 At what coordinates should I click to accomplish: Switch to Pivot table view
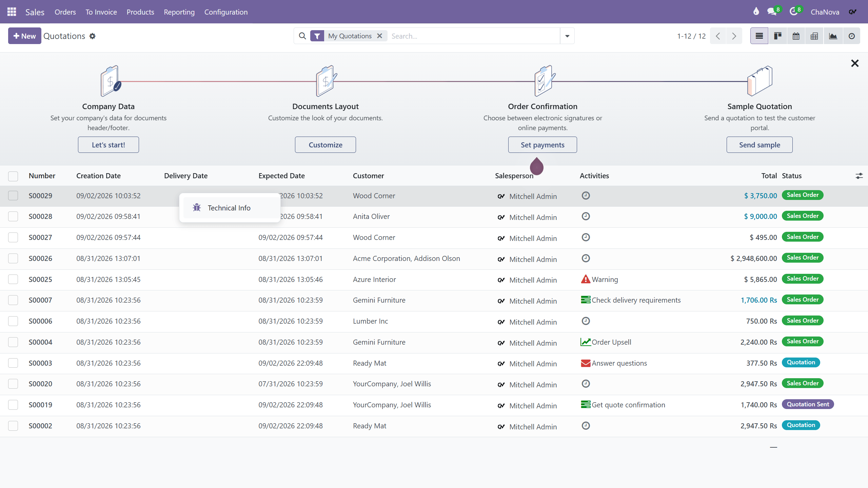point(814,36)
